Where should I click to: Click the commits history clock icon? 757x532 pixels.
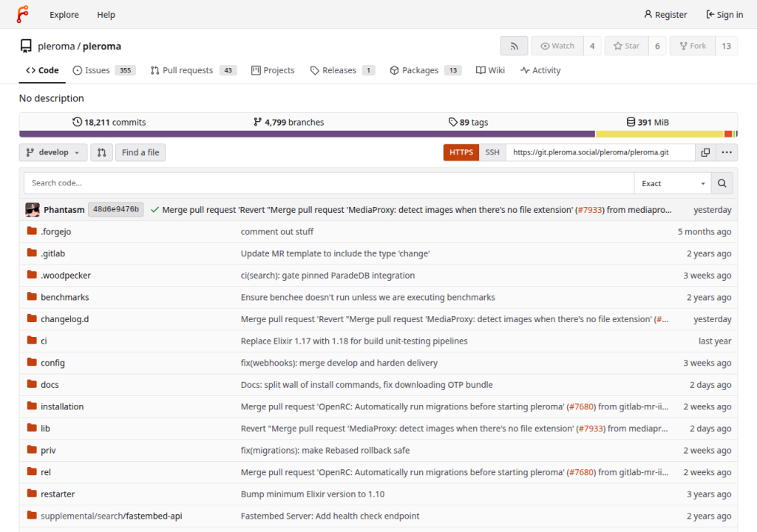pos(77,122)
